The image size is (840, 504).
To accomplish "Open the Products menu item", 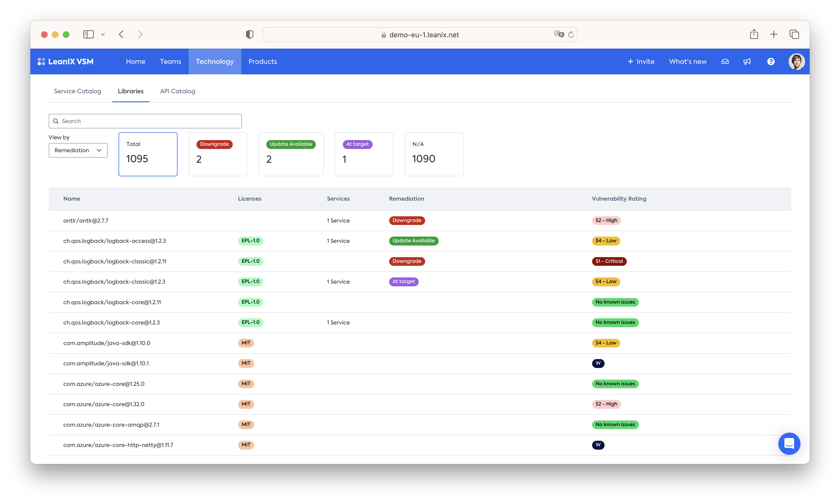I will coord(262,61).
